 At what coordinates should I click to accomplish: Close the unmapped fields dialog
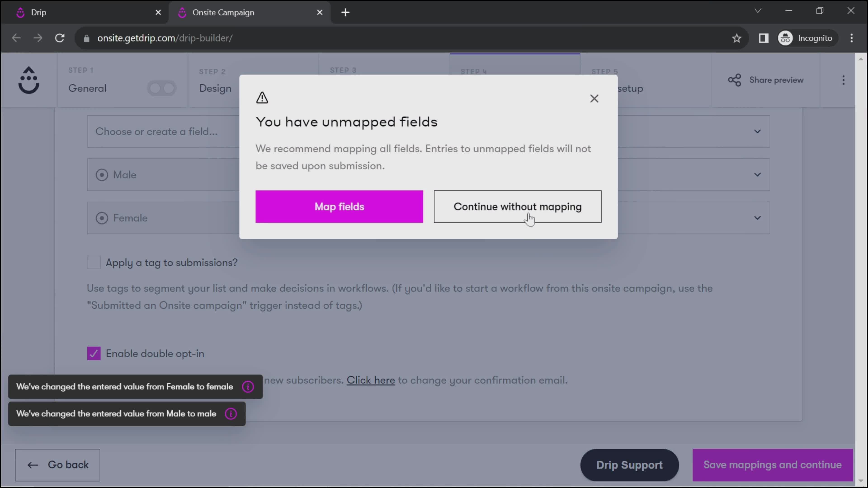pyautogui.click(x=594, y=99)
